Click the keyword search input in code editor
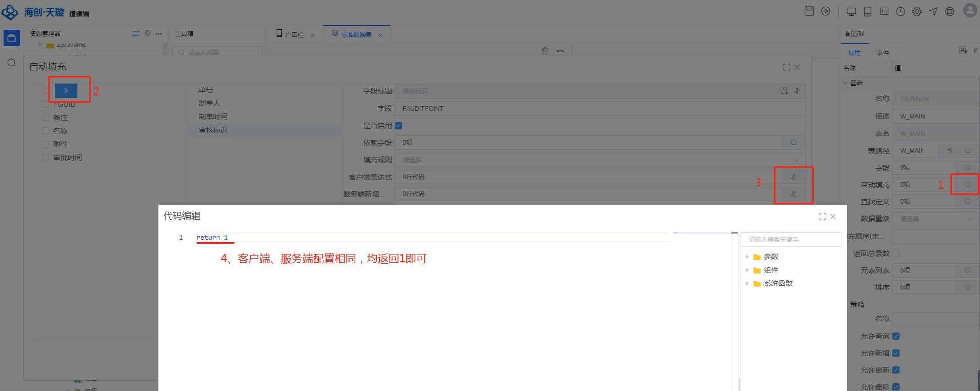This screenshot has width=980, height=391. (791, 239)
